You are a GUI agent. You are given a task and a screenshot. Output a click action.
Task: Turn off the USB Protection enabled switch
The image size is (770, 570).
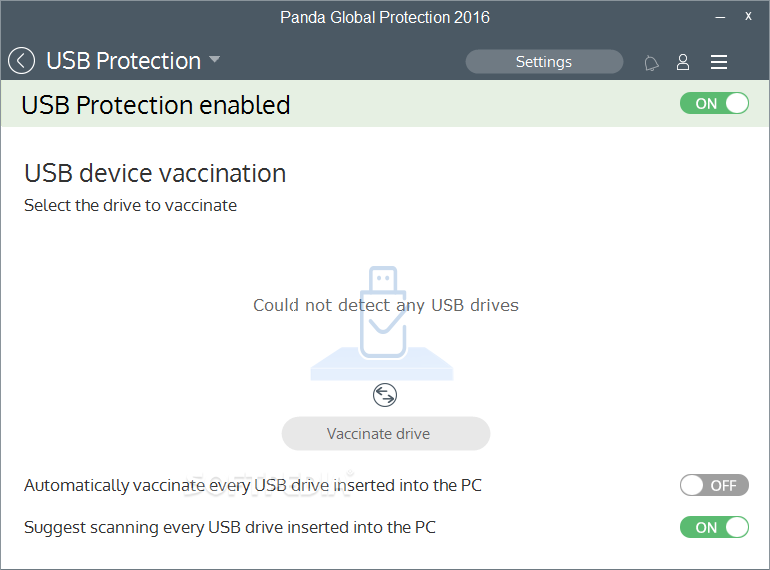(714, 104)
